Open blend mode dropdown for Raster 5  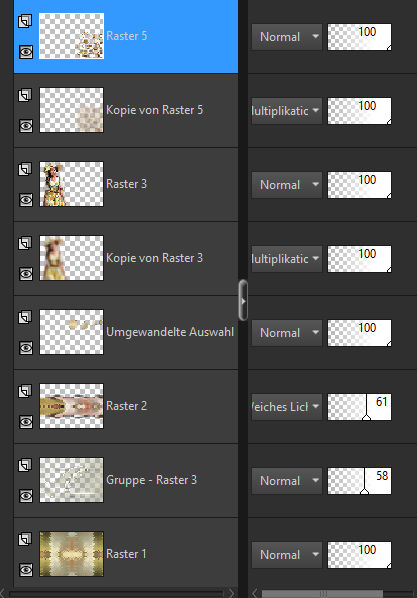287,37
